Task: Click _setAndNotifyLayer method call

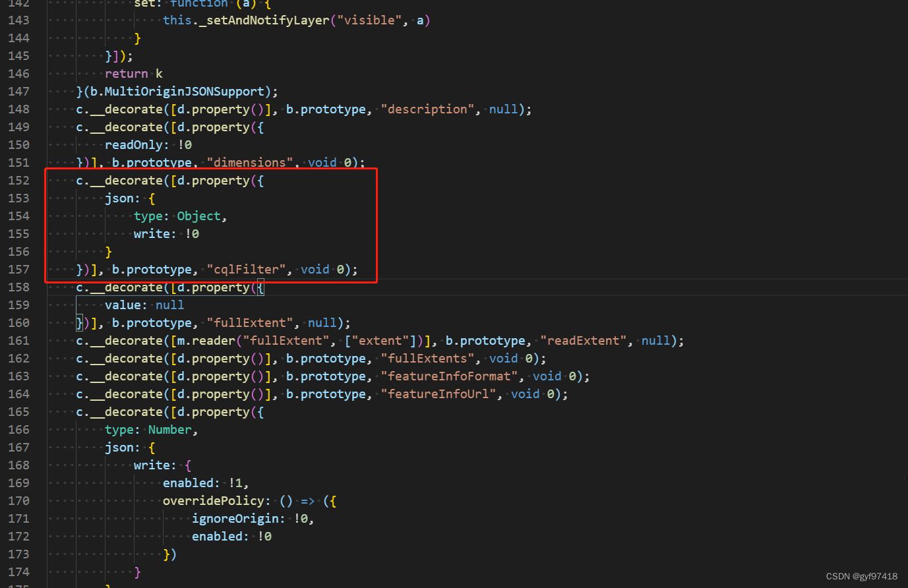Action: 264,20
